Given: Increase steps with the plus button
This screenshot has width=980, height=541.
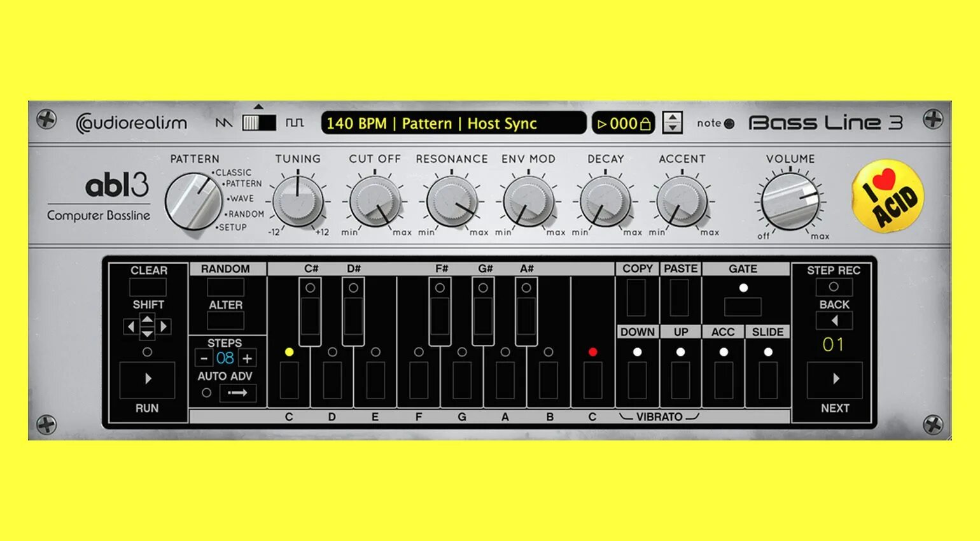Looking at the screenshot, I should pos(248,358).
